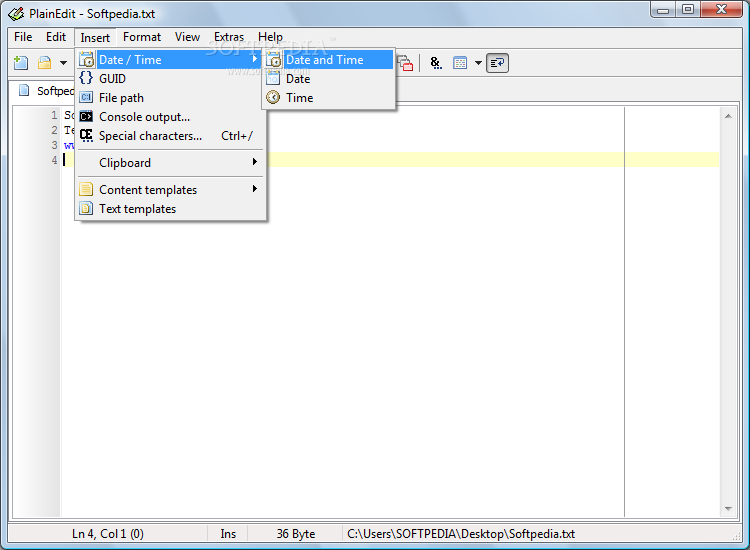Choose Text templates menu entry
The height and width of the screenshot is (550, 750).
point(169,209)
